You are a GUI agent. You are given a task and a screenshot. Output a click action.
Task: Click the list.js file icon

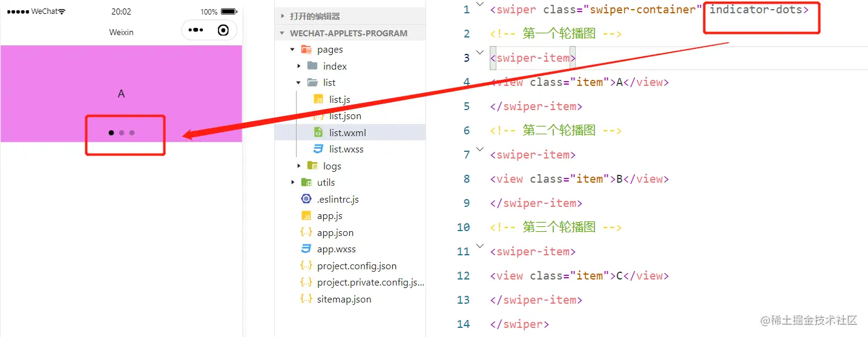coord(318,99)
